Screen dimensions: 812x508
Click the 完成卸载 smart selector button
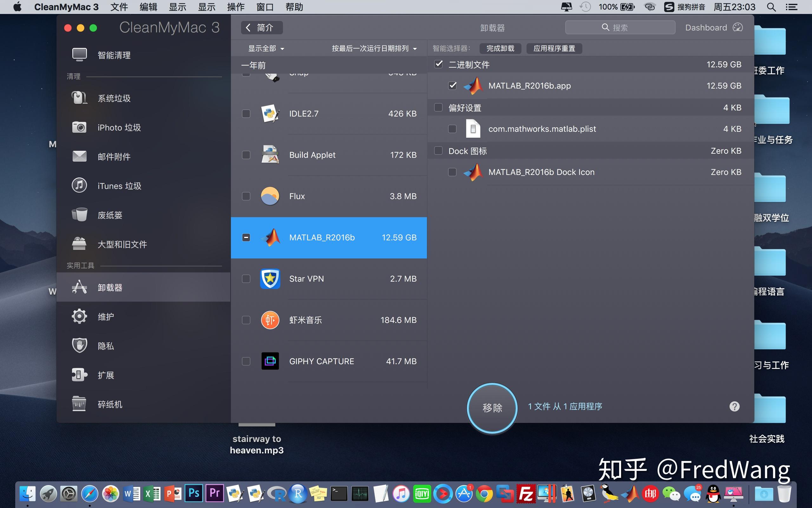[x=500, y=48]
